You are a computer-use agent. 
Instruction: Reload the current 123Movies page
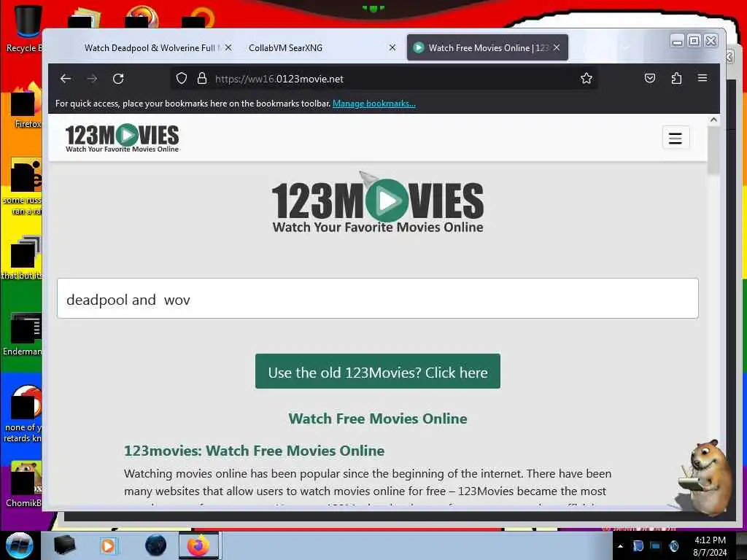pyautogui.click(x=118, y=79)
